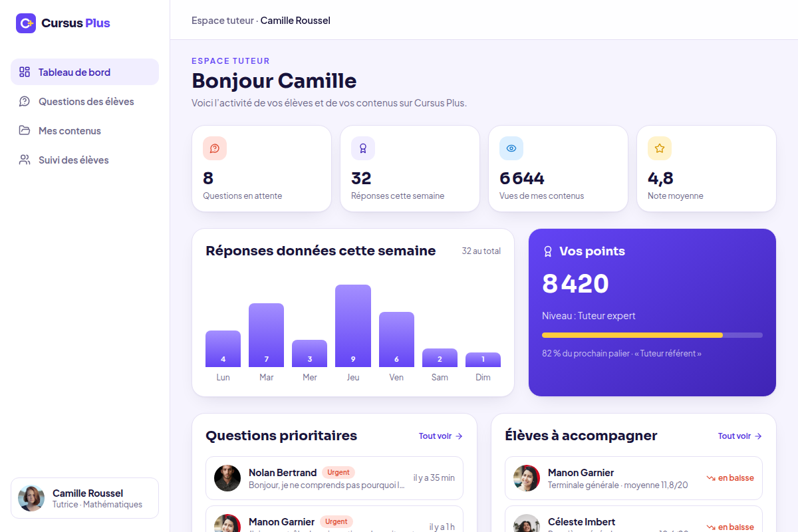Open the Questions en attente stat card
Image resolution: width=798 pixels, height=532 pixels.
tap(261, 169)
